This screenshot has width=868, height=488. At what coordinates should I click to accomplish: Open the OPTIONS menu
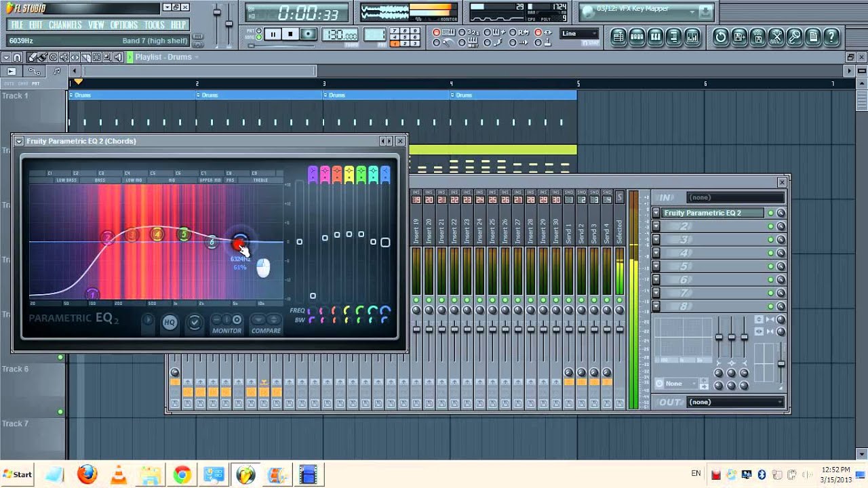[124, 25]
